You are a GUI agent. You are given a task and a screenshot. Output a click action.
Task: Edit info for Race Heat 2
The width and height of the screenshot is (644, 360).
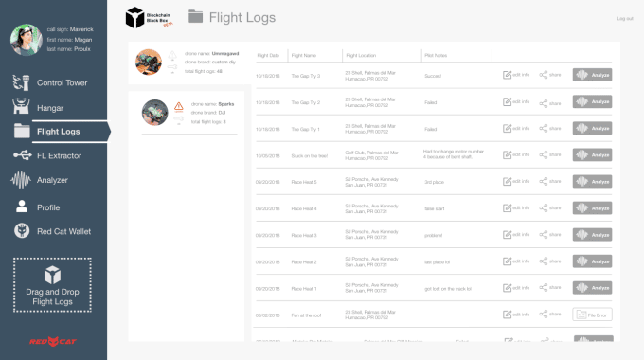pos(516,261)
